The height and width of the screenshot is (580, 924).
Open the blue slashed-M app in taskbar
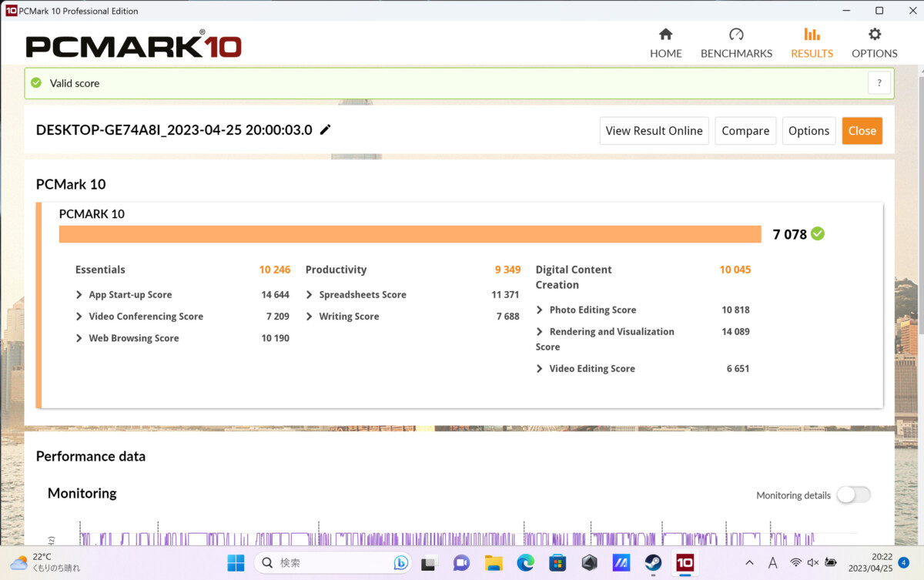tap(621, 563)
